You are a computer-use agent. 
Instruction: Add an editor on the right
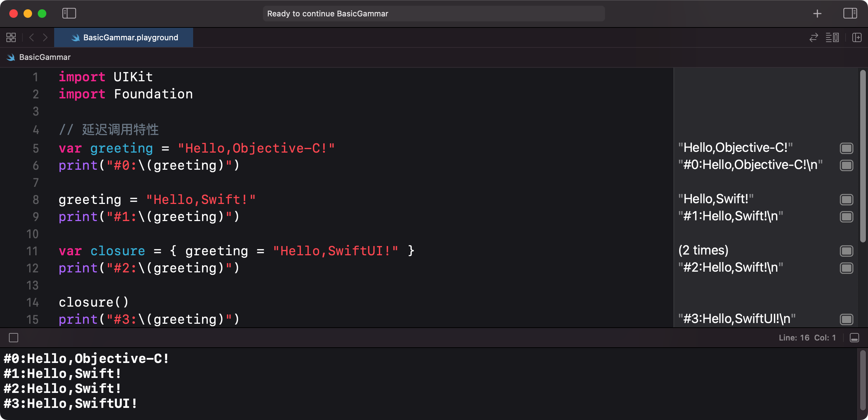tap(857, 37)
